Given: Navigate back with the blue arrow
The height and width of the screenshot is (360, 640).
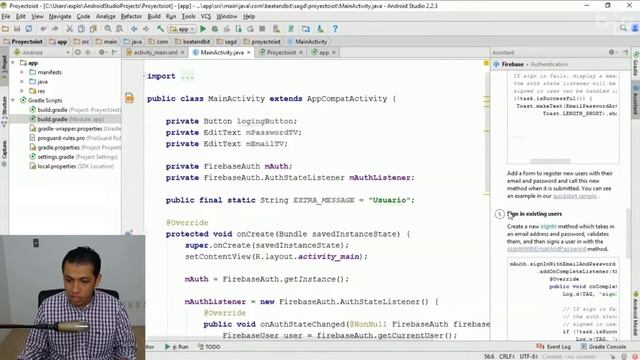Looking at the screenshot, I should (x=134, y=29).
